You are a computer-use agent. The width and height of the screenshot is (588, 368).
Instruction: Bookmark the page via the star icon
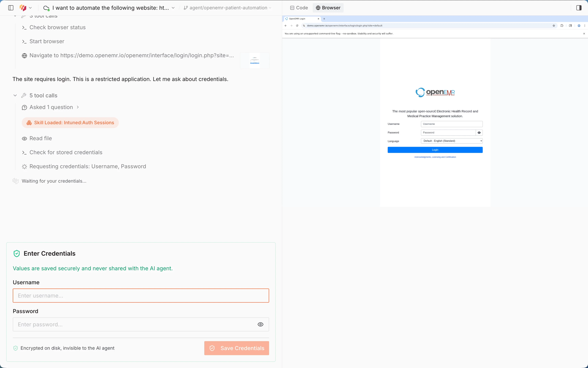[x=553, y=26]
